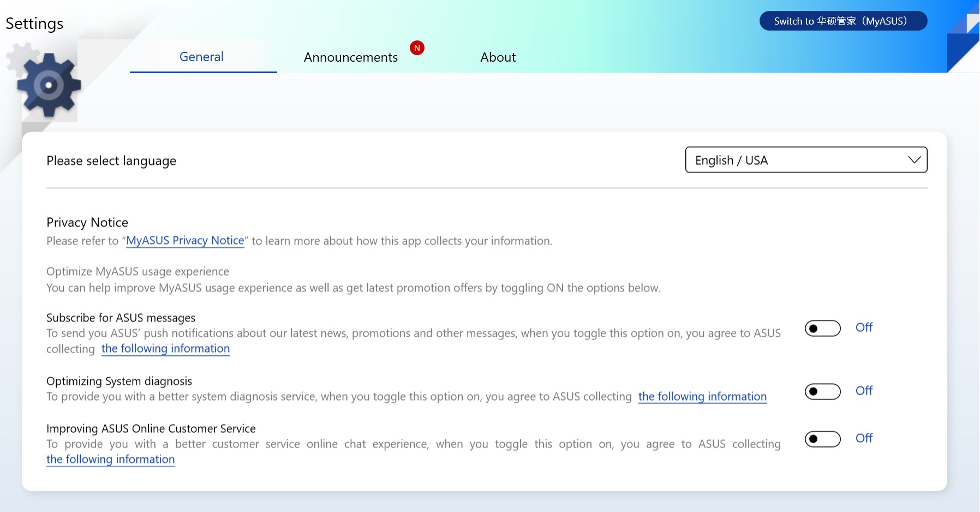The image size is (980, 512).
Task: Open following information link for Online Customer Service
Action: 111,460
